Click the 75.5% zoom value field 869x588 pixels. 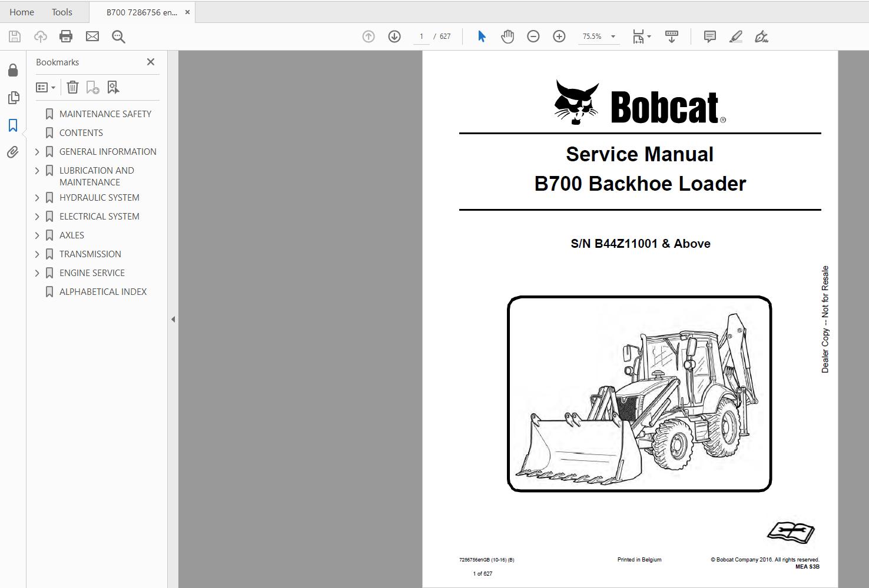coord(592,36)
